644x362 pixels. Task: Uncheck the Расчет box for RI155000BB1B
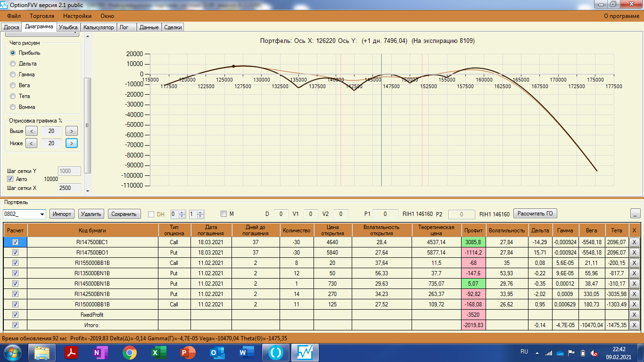pos(16,263)
